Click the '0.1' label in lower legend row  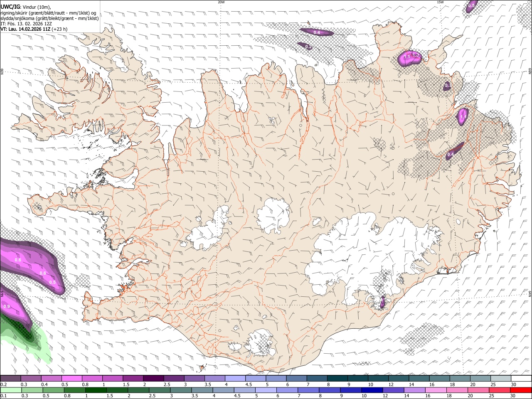3,396
